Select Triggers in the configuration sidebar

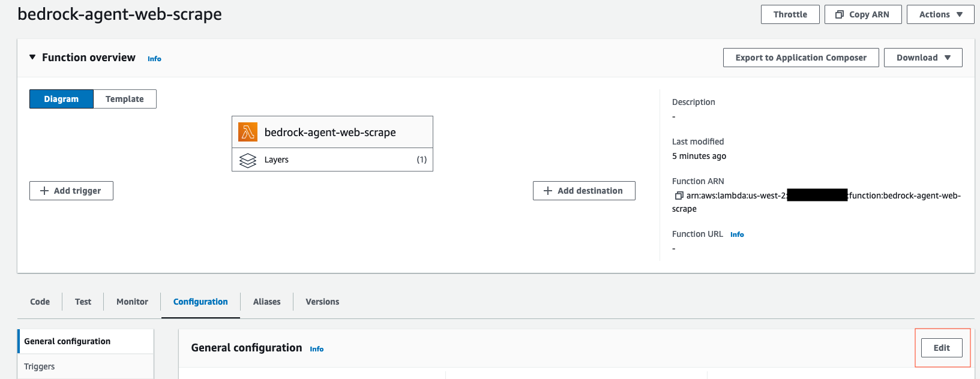40,366
